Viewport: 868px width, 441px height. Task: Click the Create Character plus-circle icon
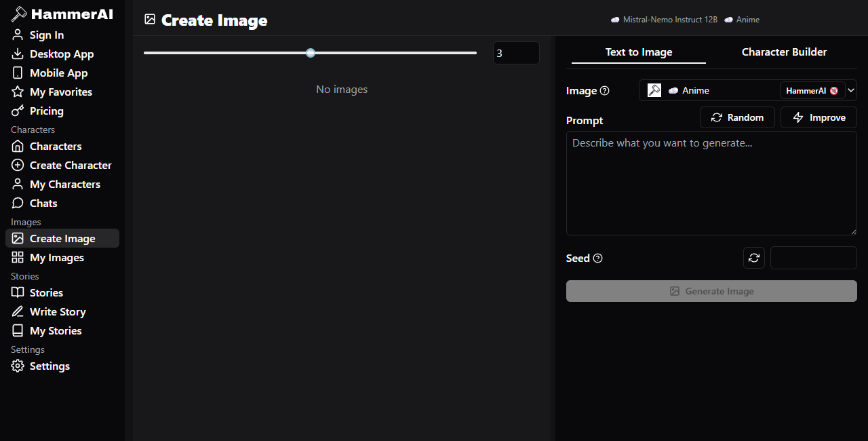pyautogui.click(x=18, y=165)
